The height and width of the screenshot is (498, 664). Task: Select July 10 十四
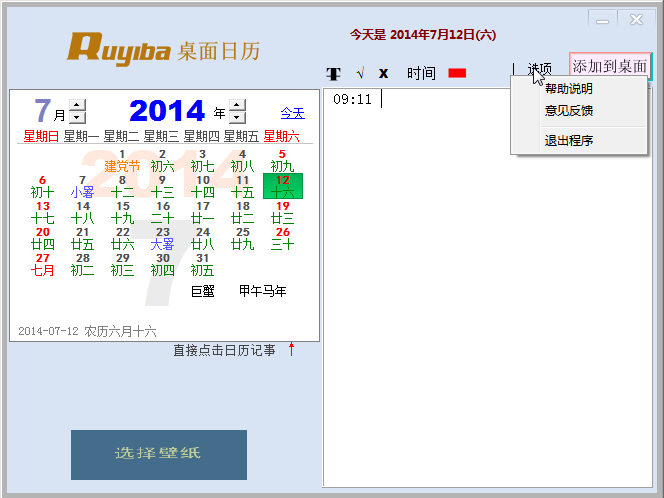click(x=202, y=186)
